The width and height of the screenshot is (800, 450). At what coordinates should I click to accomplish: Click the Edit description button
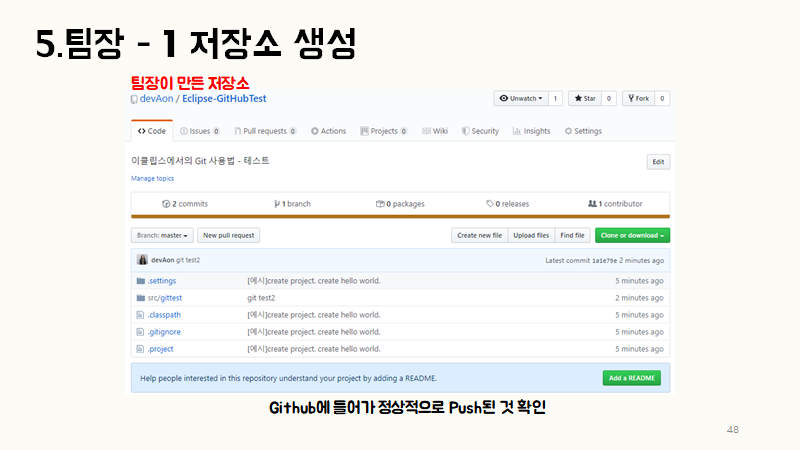pyautogui.click(x=658, y=162)
